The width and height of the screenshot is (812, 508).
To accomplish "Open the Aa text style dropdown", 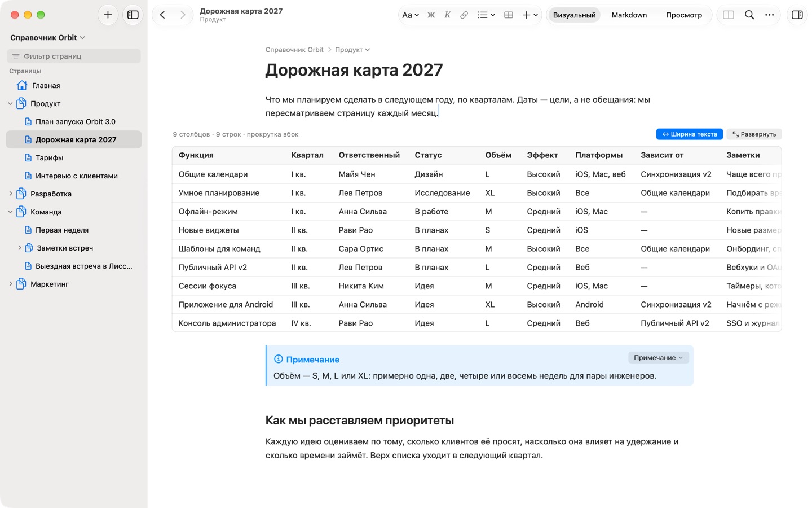I will 411,15.
